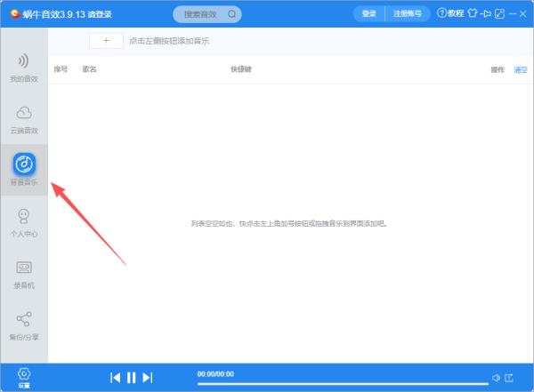Pause the music playback

point(131,378)
